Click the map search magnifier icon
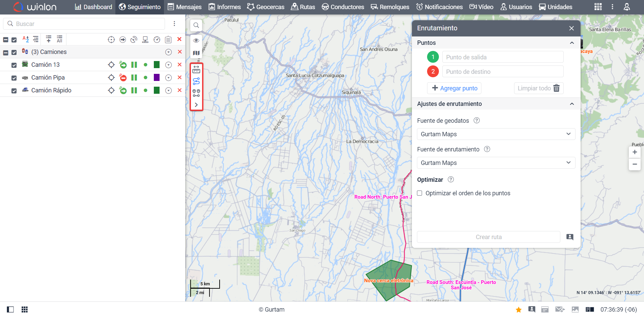The height and width of the screenshot is (316, 644). (196, 25)
